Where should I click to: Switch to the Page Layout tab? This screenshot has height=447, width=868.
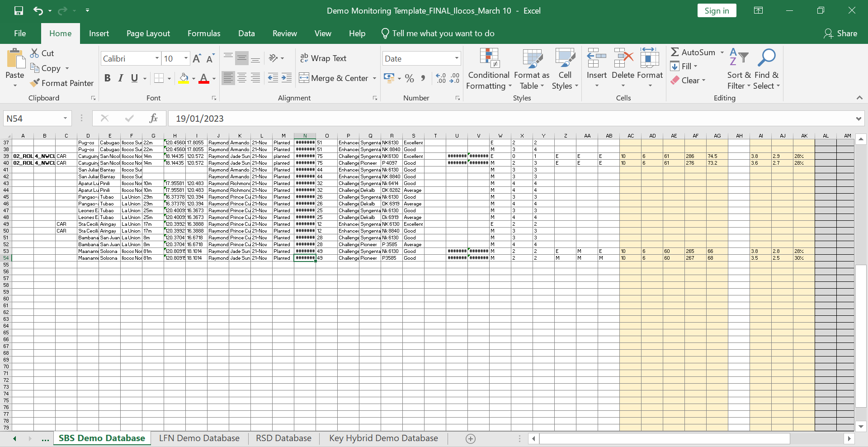148,33
